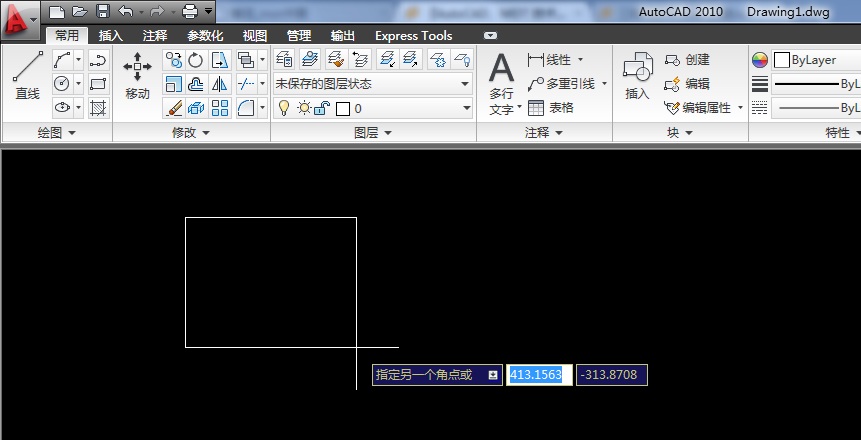The width and height of the screenshot is (861, 440).
Task: Expand the 绘图 panel
Action: pos(57,132)
